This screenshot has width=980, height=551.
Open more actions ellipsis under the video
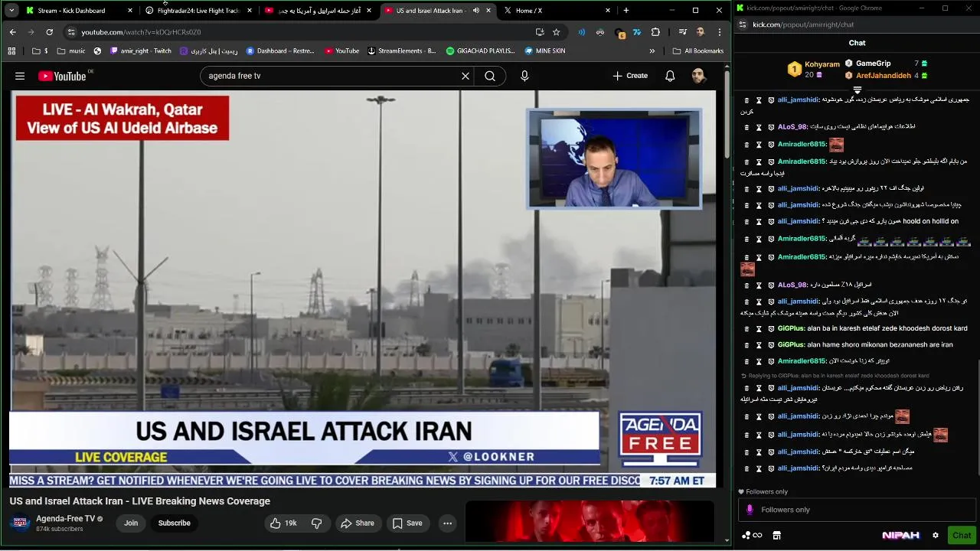tap(448, 523)
